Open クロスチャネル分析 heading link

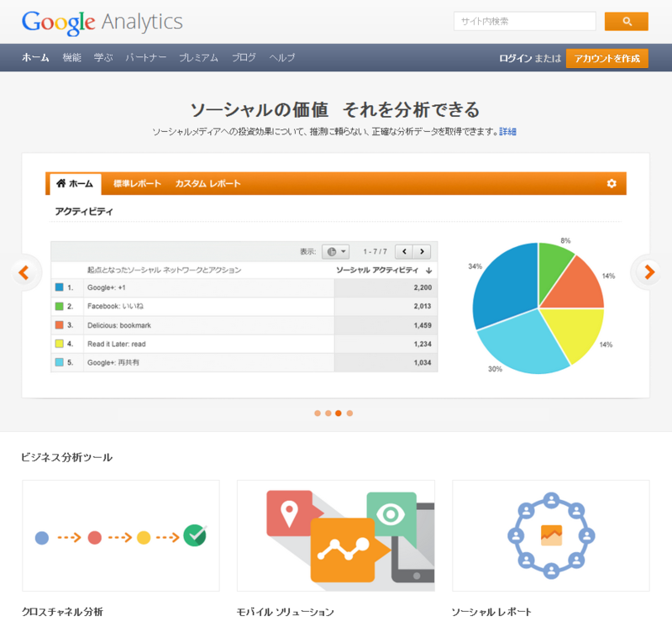(62, 612)
